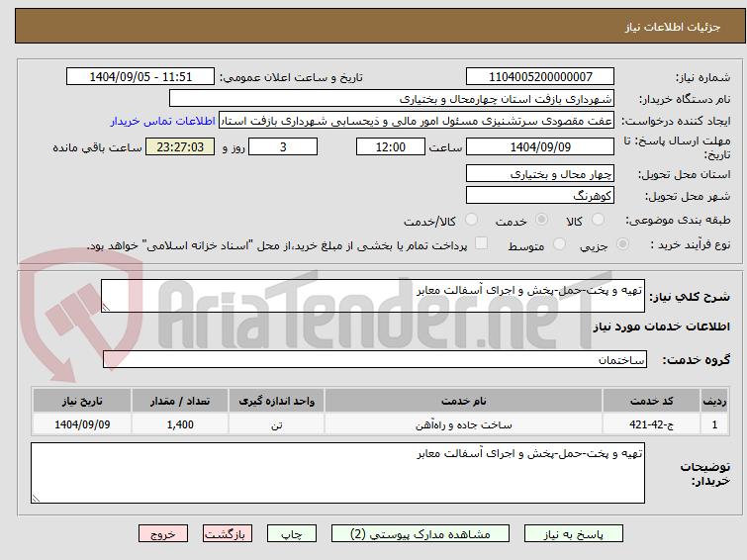Viewport: 747px width, 560px height.
Task: Click the ساعت باقی مانده label
Action: (97, 147)
